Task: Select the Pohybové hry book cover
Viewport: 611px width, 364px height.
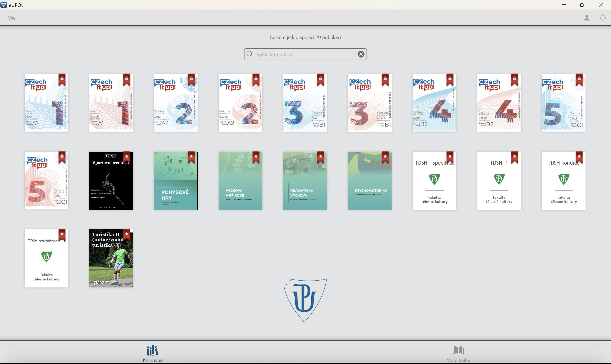Action: [176, 181]
